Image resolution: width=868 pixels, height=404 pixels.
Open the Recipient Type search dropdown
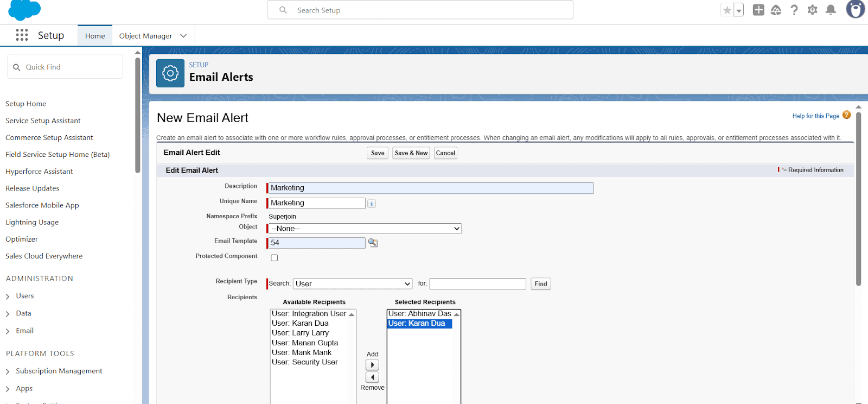pyautogui.click(x=353, y=284)
